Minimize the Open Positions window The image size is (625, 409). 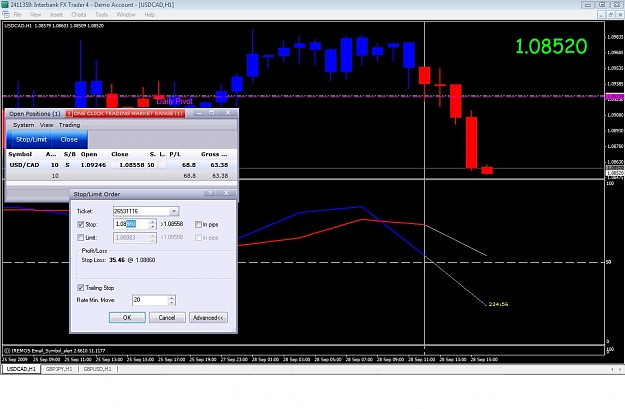tap(199, 113)
